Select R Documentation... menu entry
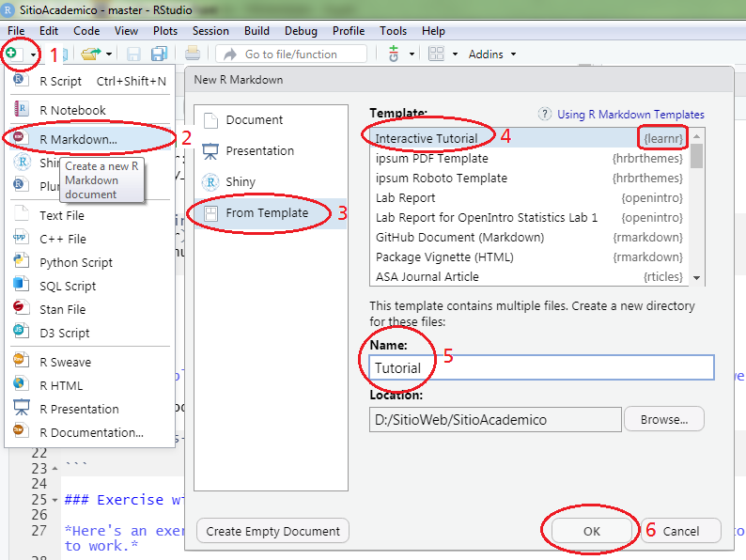Viewport: 746px width, 560px height. coord(90,433)
